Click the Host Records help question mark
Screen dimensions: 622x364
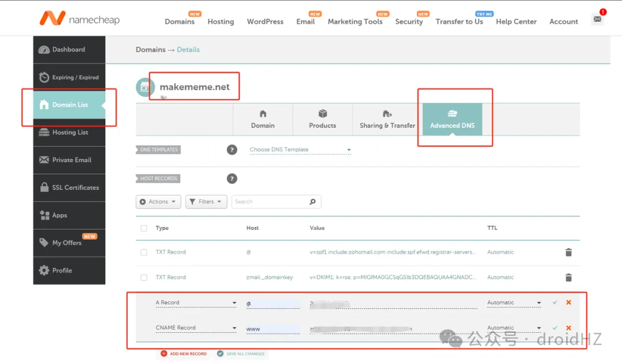[x=232, y=179]
